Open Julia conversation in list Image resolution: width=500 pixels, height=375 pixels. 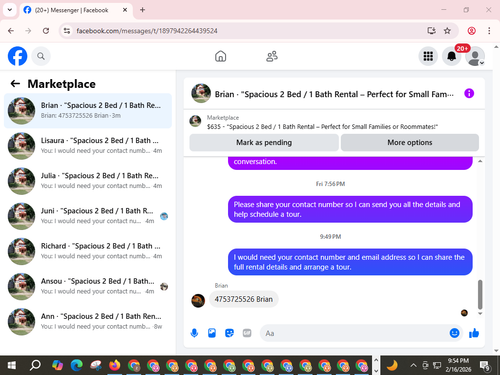(x=88, y=181)
